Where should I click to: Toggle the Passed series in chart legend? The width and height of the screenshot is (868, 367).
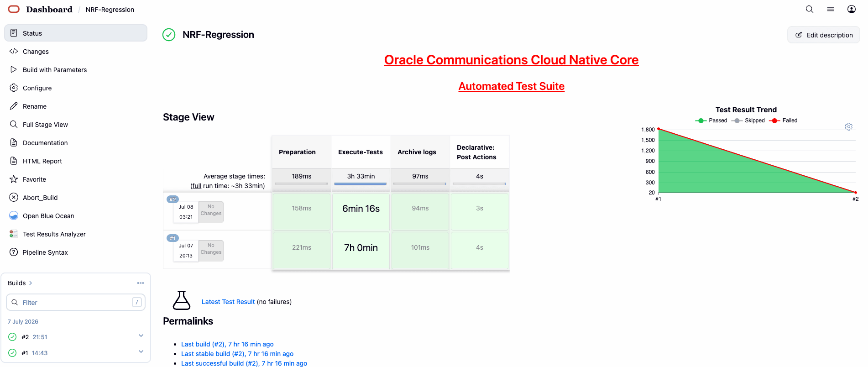click(711, 121)
